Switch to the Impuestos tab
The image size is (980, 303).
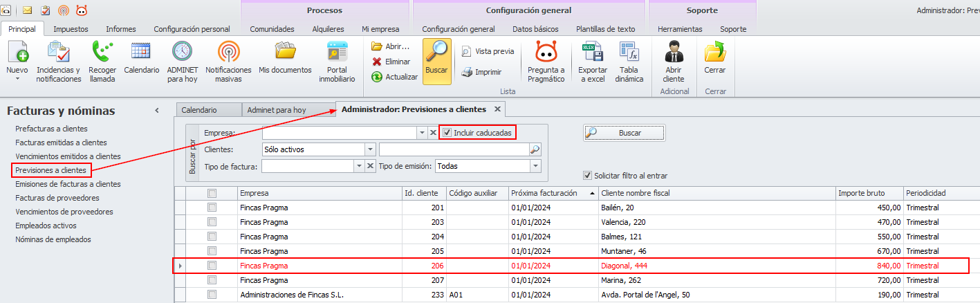pyautogui.click(x=70, y=29)
